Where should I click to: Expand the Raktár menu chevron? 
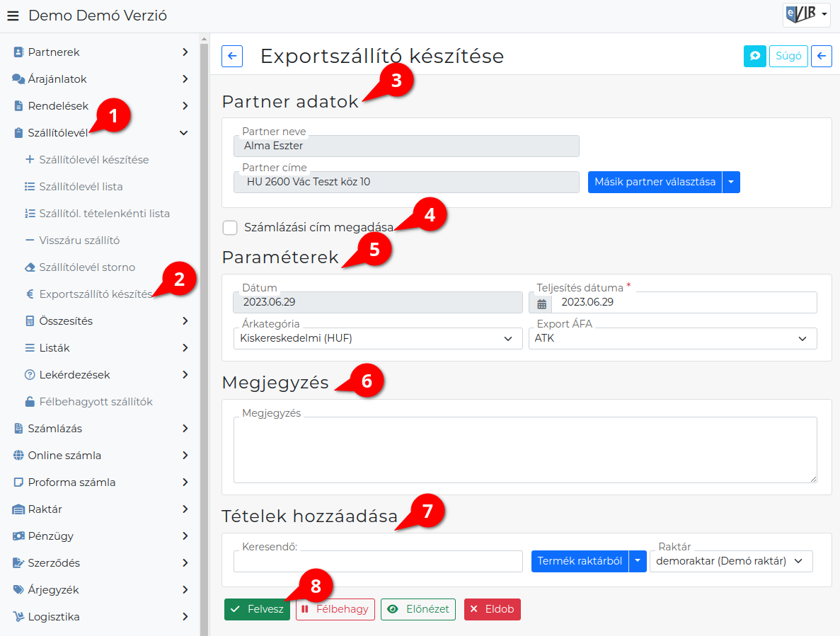[x=185, y=509]
